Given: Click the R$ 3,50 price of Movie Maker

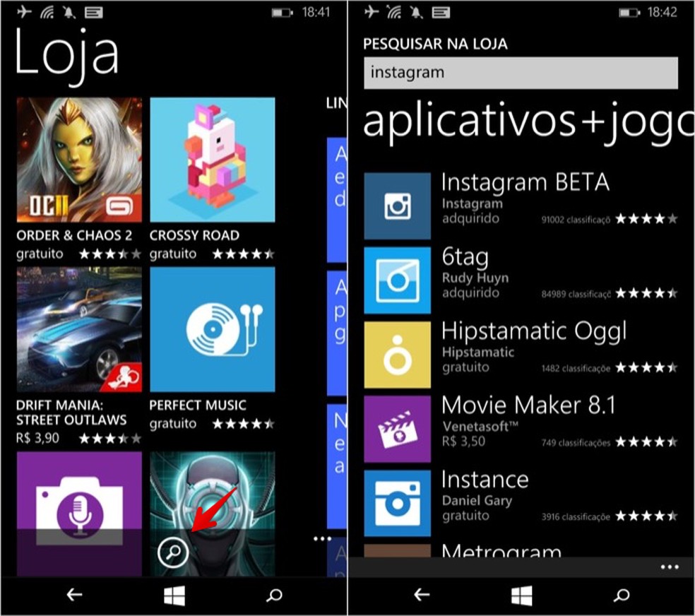Looking at the screenshot, I should pyautogui.click(x=463, y=442).
